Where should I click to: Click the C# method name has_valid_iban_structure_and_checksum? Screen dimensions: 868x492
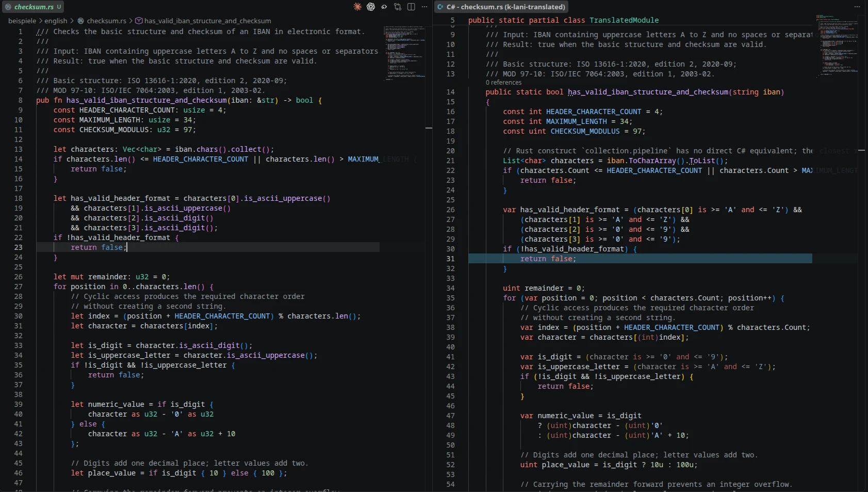pos(648,92)
